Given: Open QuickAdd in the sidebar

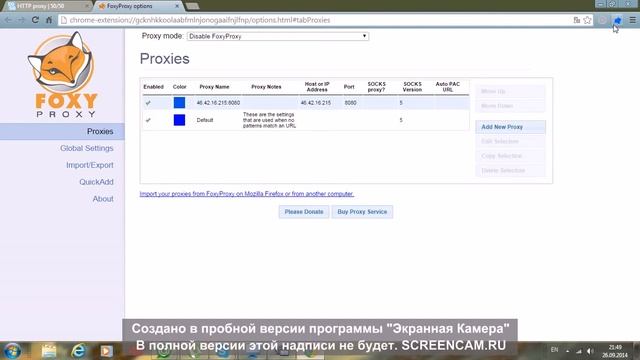Looking at the screenshot, I should [x=96, y=182].
